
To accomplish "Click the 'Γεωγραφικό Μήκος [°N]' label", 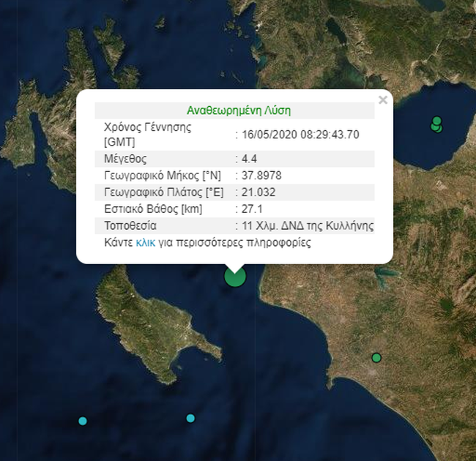I will (x=163, y=176).
